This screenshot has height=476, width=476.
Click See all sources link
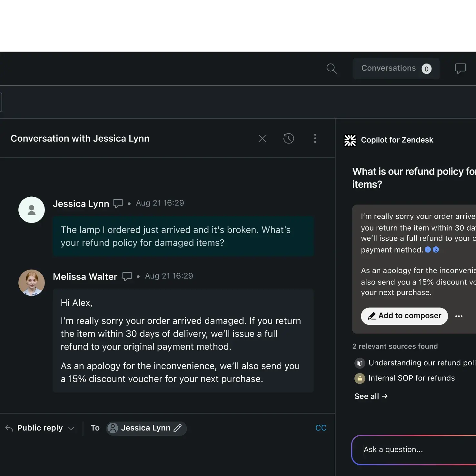click(x=371, y=396)
